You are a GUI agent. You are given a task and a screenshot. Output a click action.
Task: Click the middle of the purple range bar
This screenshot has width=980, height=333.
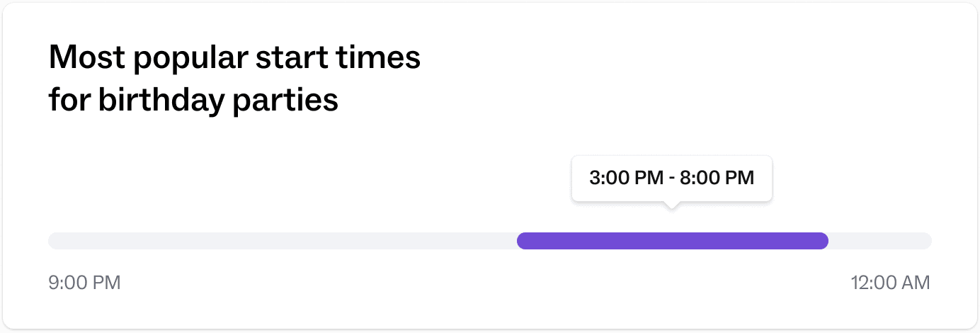click(x=673, y=241)
